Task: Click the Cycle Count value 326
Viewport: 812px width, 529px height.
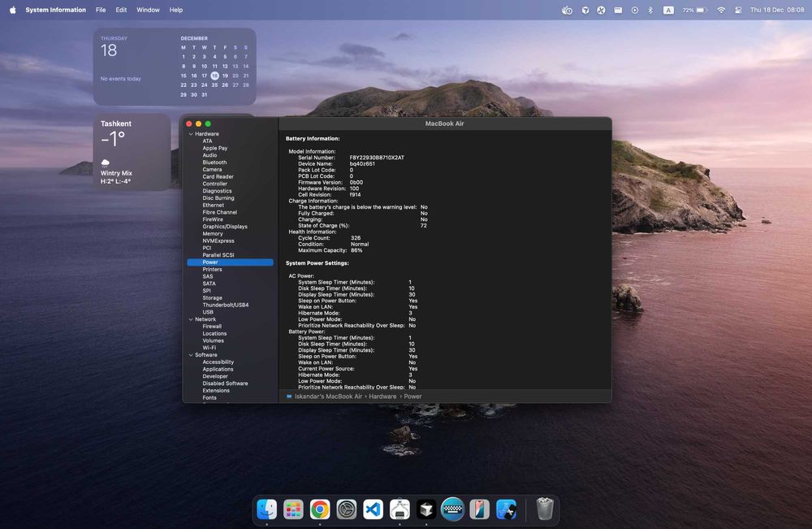Action: pos(356,238)
